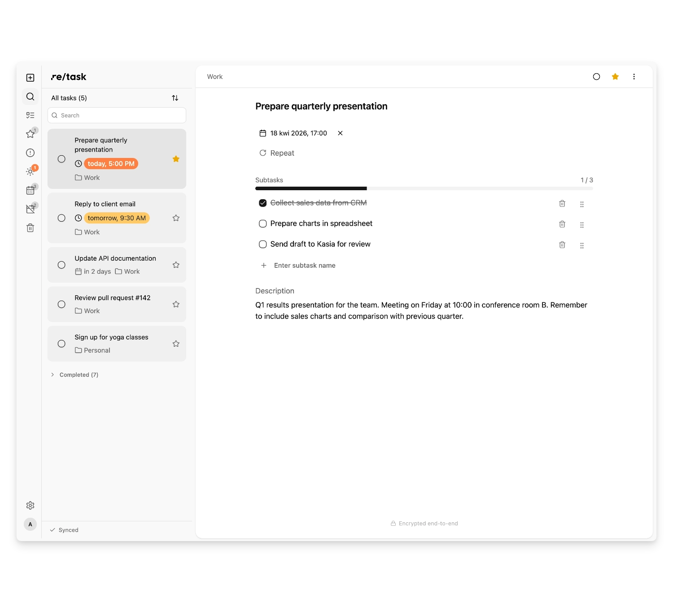Open today's tasks sun icon

tap(30, 171)
